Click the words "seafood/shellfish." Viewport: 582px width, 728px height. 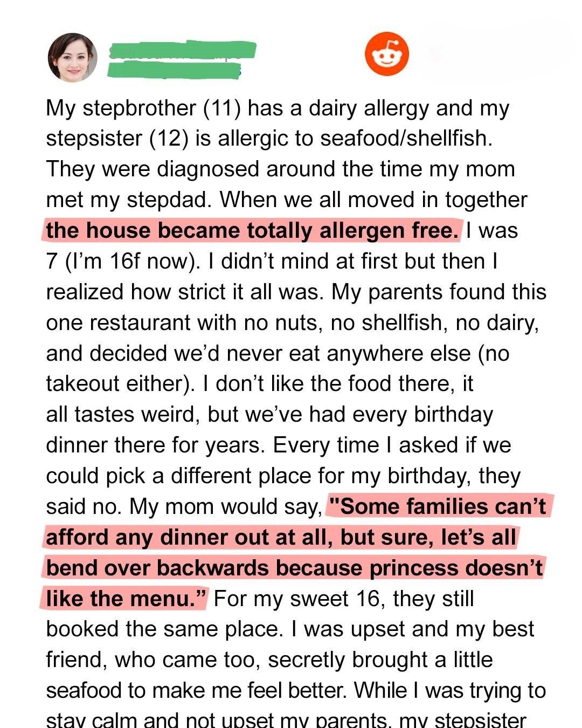406,139
